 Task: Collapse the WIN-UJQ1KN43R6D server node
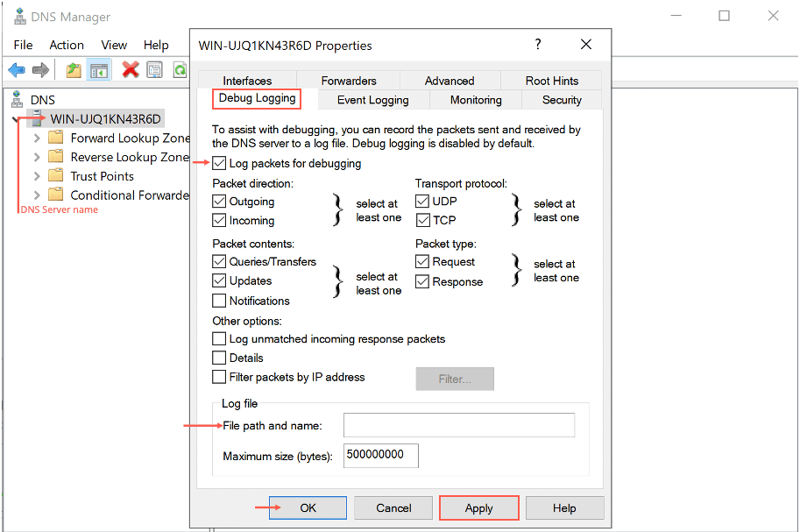[17, 119]
